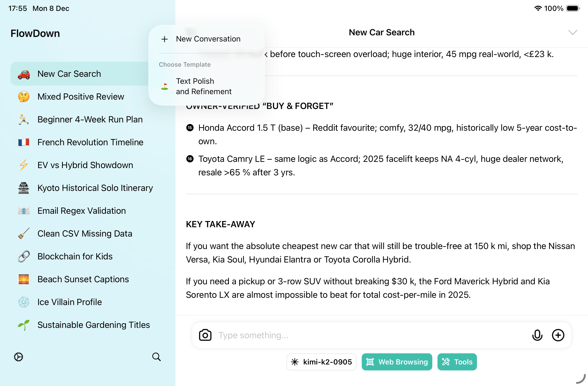Viewport: 588px width, 386px height.
Task: Click the circled plus attachment icon
Action: 558,335
